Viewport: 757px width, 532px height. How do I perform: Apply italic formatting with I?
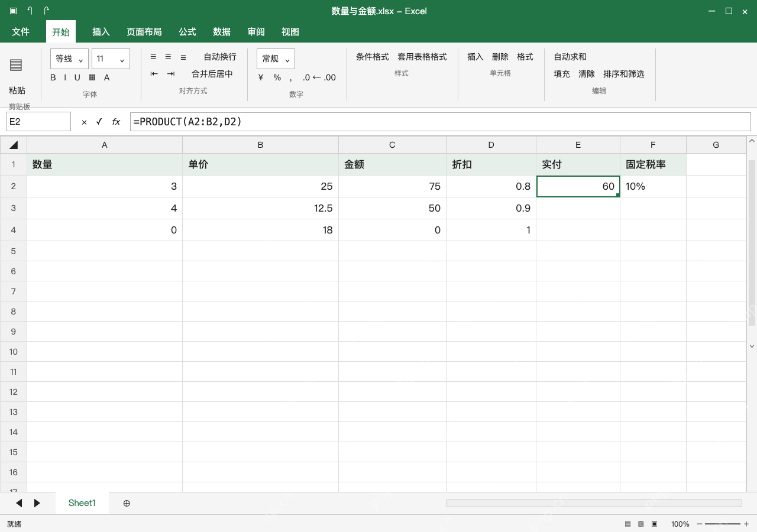pyautogui.click(x=65, y=77)
